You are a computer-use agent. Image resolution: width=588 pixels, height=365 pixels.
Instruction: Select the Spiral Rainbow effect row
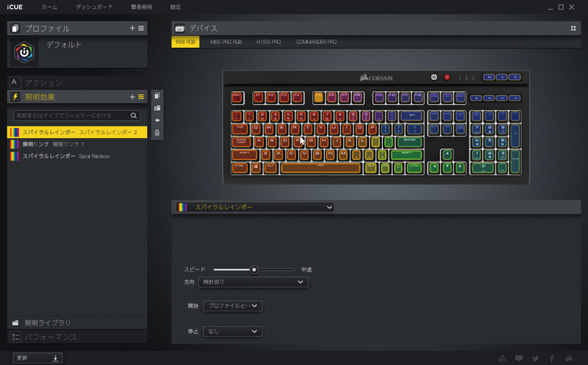[x=77, y=156]
